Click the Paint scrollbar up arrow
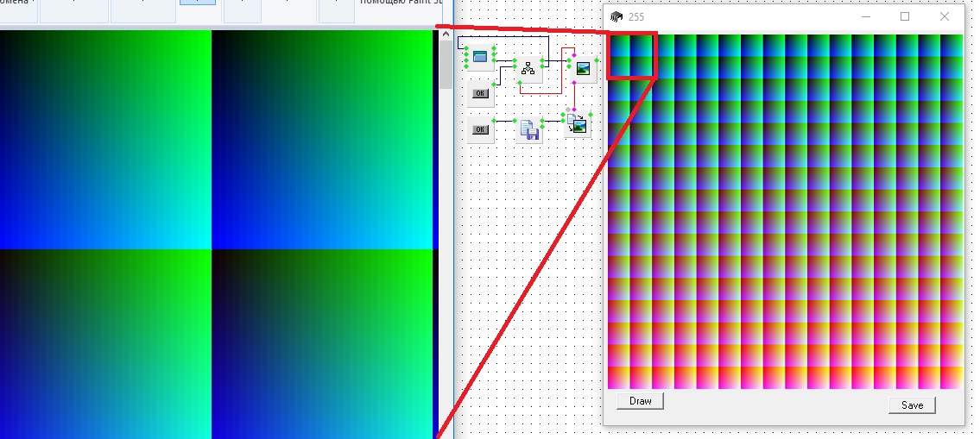Image resolution: width=980 pixels, height=439 pixels. click(x=446, y=34)
